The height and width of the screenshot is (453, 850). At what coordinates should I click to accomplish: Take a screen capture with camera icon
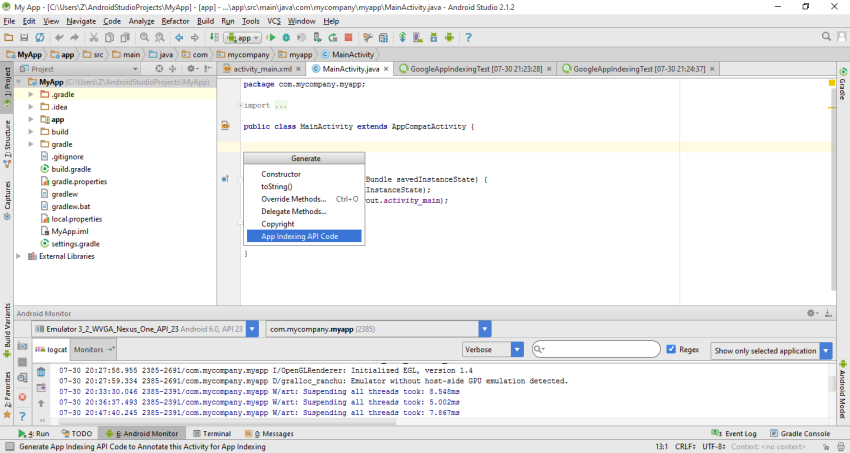22,346
